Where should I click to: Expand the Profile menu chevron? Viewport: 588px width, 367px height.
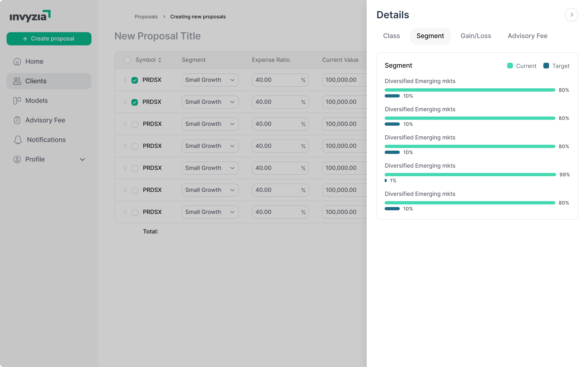coord(82,159)
